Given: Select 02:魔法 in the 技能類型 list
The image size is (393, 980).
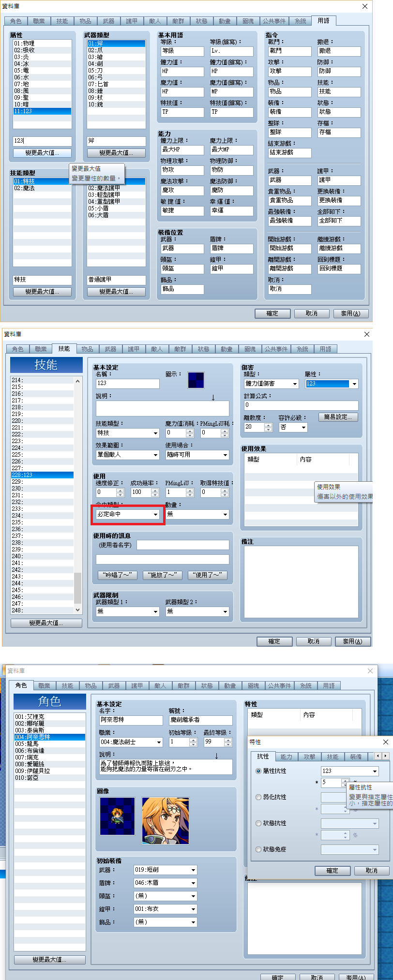Looking at the screenshot, I should tap(42, 188).
